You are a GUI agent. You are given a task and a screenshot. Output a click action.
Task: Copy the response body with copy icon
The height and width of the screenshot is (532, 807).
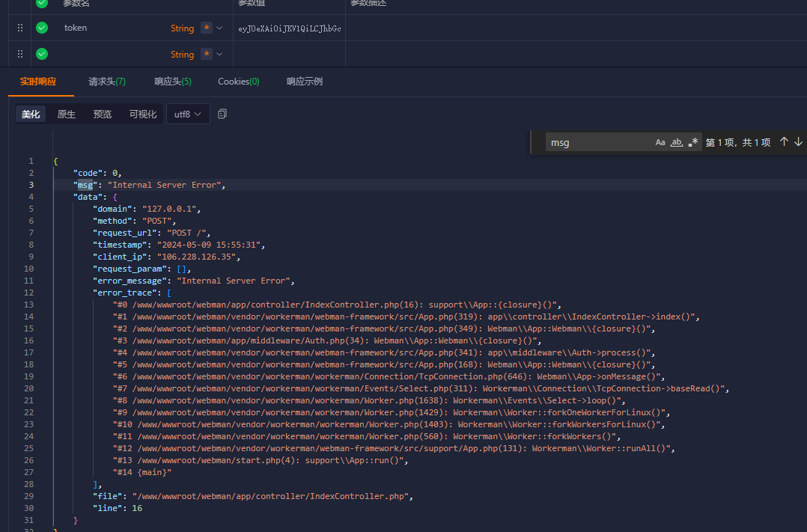222,114
